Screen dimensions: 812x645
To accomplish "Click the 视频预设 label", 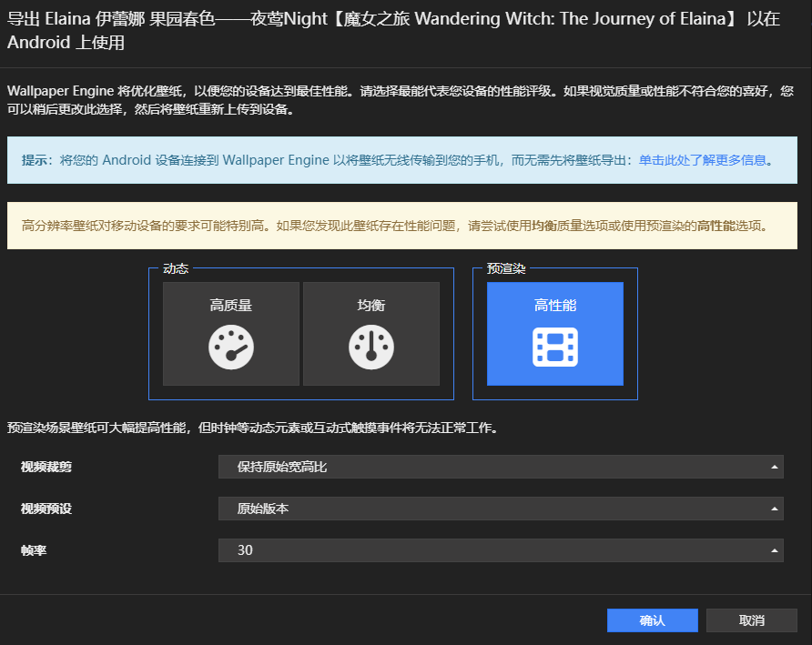I will 46,509.
